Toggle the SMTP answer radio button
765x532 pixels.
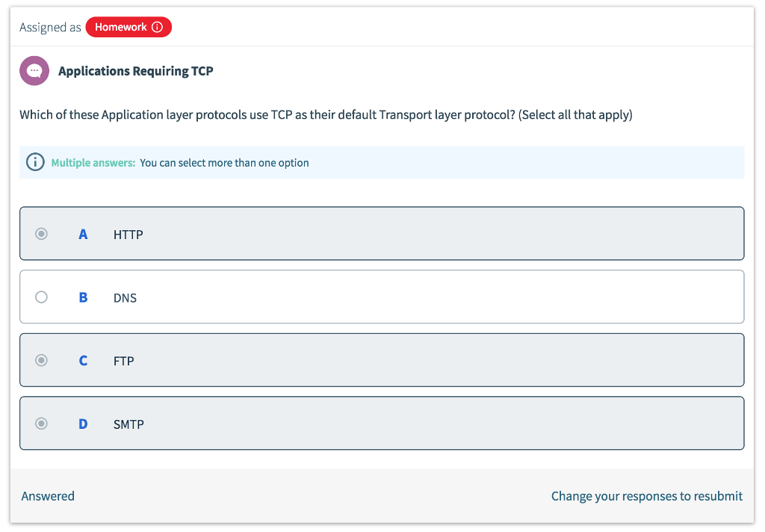tap(42, 424)
